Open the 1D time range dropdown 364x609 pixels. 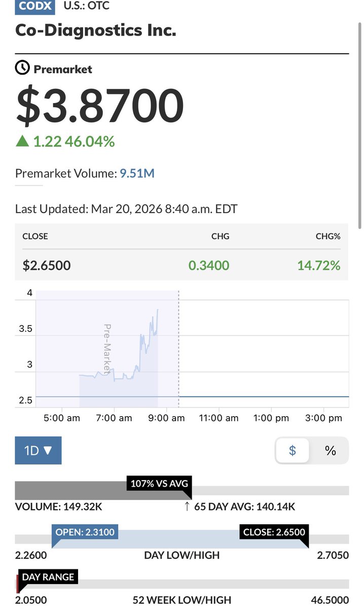point(38,450)
